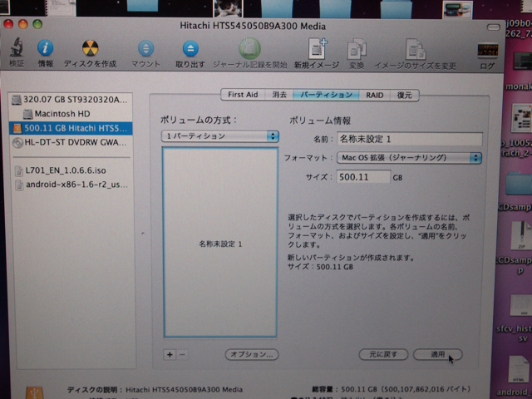The width and height of the screenshot is (532, 399).
Task: Click the ディスクを作成 (Burn) icon
Action: (x=90, y=48)
